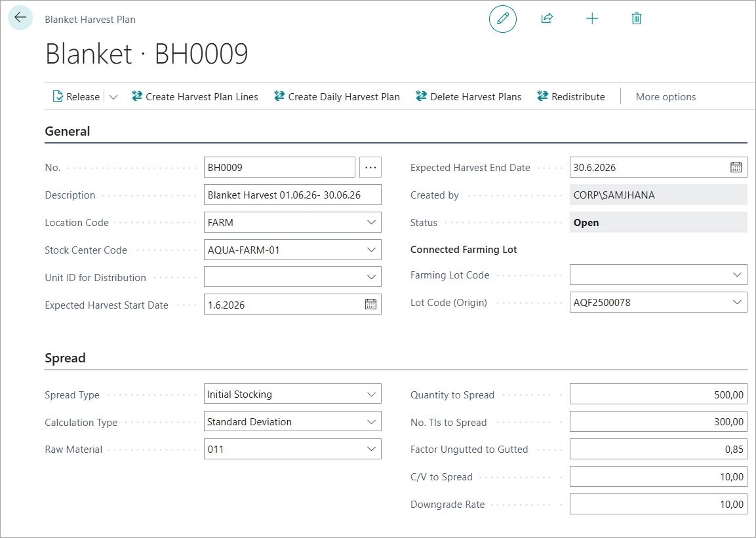Edit the C/V to Spread value
The width and height of the screenshot is (756, 538).
(x=658, y=476)
